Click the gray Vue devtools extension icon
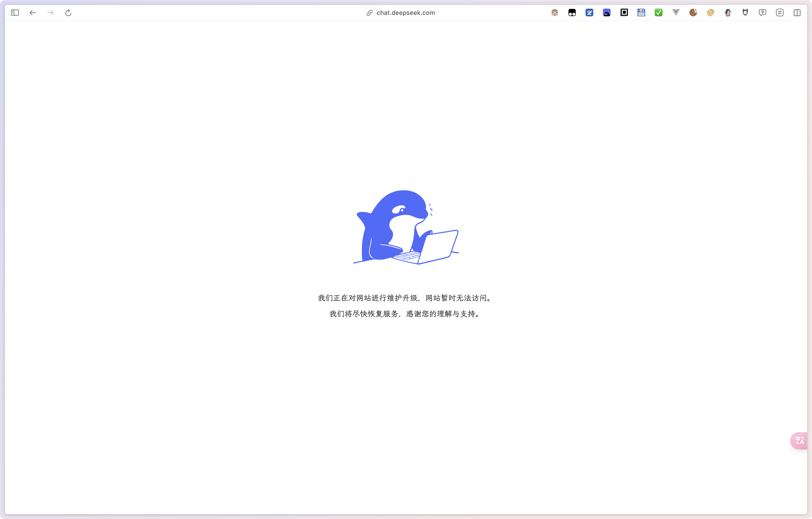Image resolution: width=812 pixels, height=519 pixels. coord(676,13)
